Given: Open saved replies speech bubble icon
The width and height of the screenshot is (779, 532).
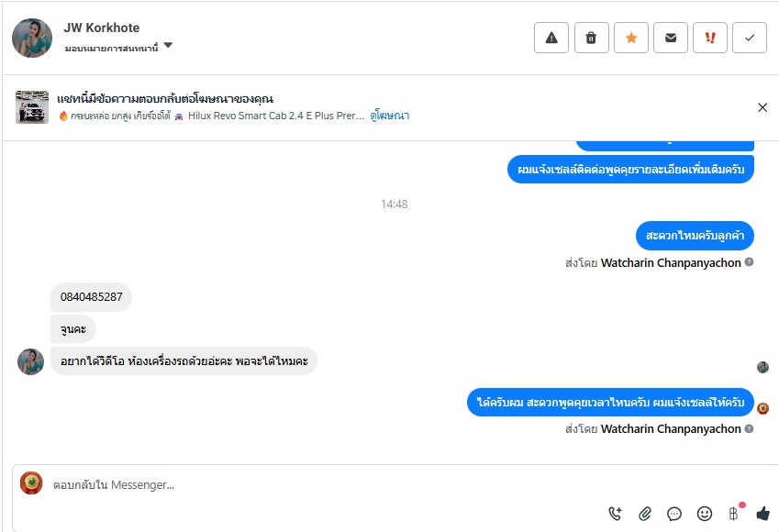Looking at the screenshot, I should (674, 514).
